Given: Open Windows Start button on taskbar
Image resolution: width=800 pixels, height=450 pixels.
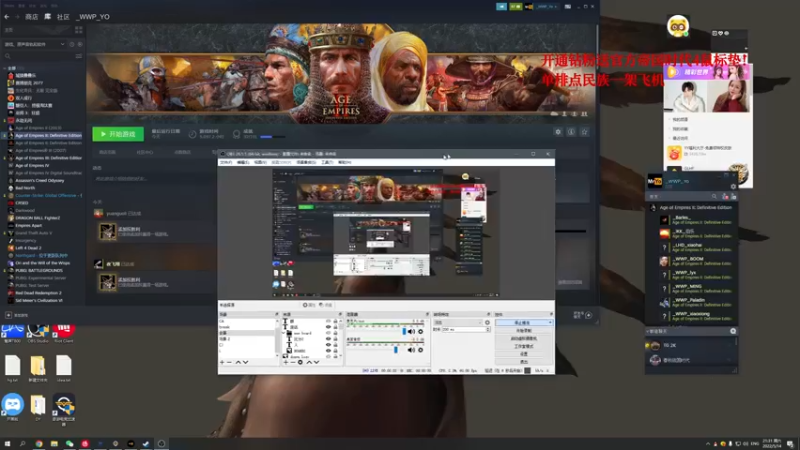Looking at the screenshot, I should pyautogui.click(x=7, y=444).
